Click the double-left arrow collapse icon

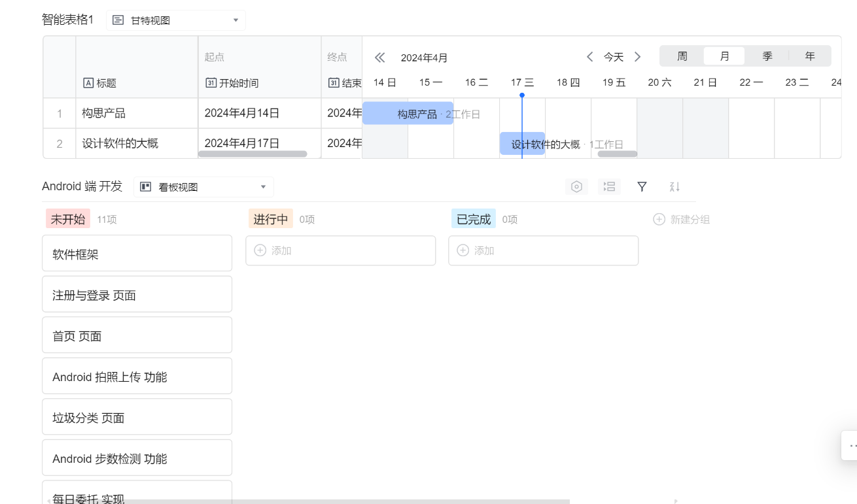point(379,58)
